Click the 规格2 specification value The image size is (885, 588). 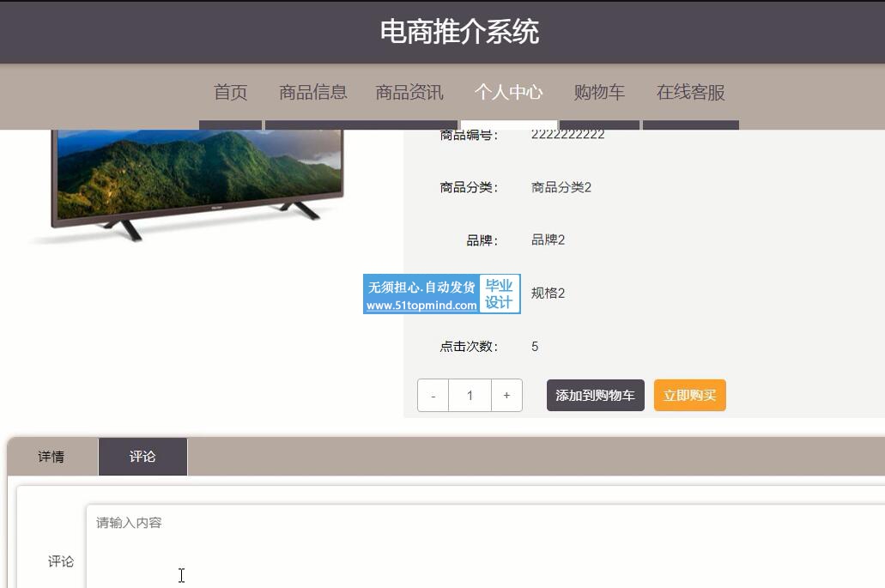point(548,293)
